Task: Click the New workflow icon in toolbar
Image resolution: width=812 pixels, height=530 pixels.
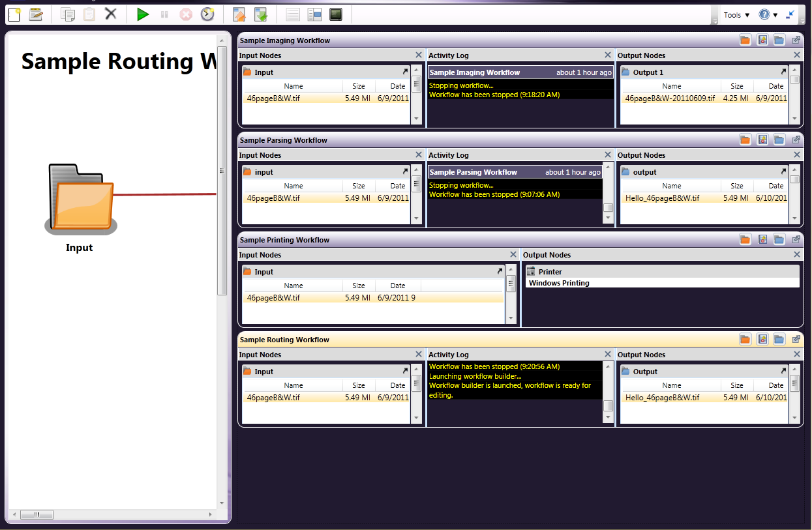Action: point(14,14)
